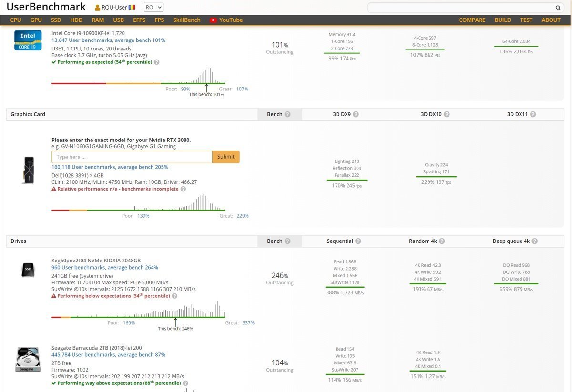This screenshot has width=572, height=392.
Task: Click the 101% Outstanding CPU score
Action: click(280, 48)
